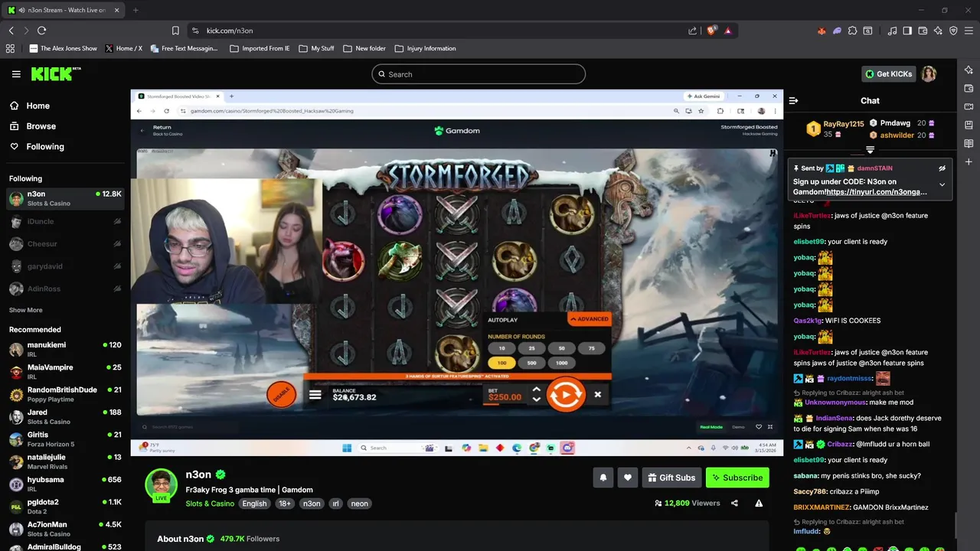The image size is (980, 551).
Task: Open manukiemi recommended channel
Action: point(65,349)
